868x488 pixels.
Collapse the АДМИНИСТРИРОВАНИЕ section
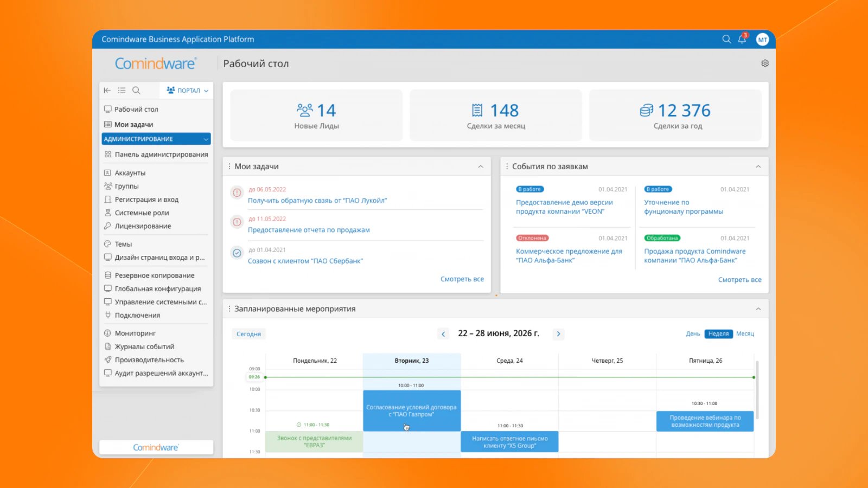[156, 139]
